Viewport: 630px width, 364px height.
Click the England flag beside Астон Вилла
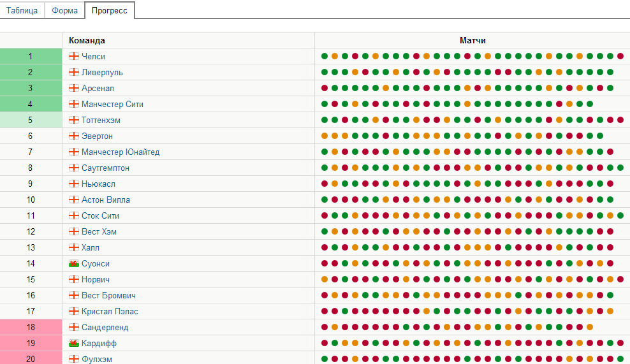[x=74, y=200]
